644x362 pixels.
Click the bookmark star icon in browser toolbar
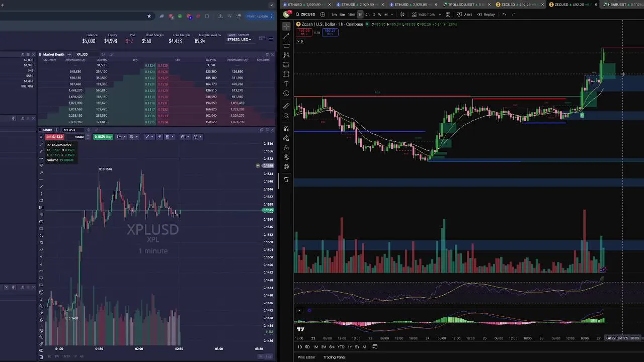(x=149, y=16)
